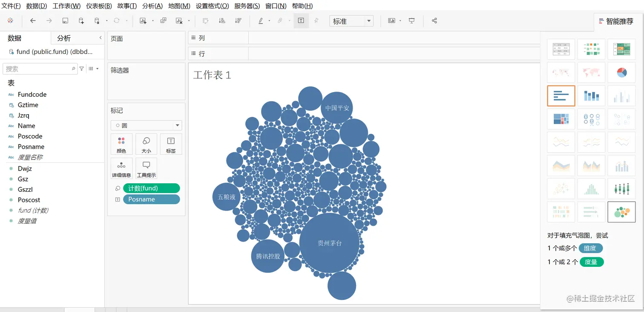Collapse the data pane with the arrow

point(101,38)
